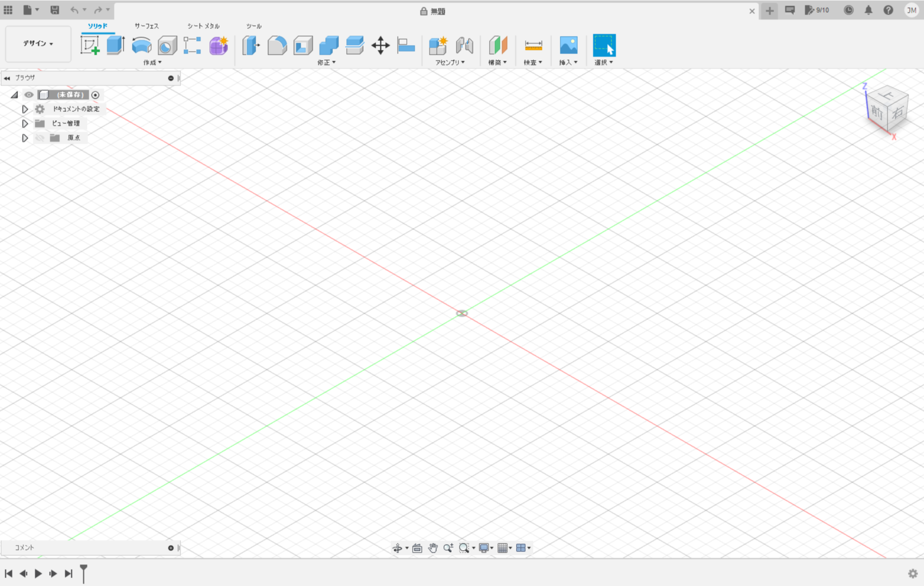Select the Offset Plane construct tool
This screenshot has height=586, width=924.
coord(497,45)
